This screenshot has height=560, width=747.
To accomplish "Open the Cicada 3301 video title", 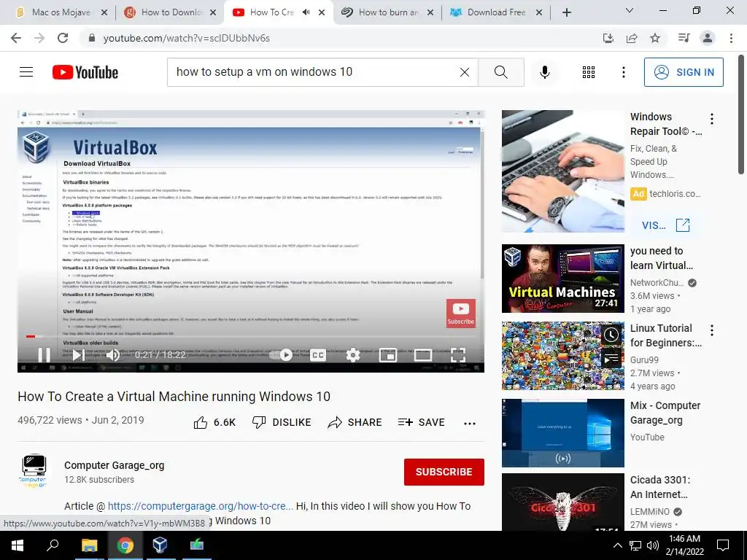I will point(659,487).
